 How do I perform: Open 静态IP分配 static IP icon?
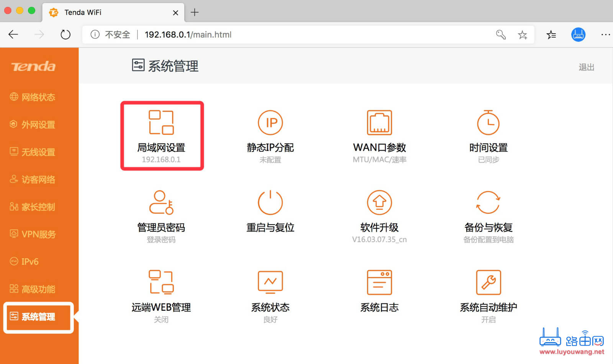[270, 123]
